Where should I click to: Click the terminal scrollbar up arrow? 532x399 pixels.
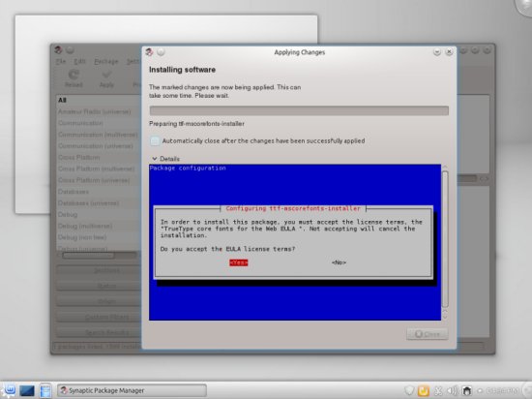[x=445, y=168]
